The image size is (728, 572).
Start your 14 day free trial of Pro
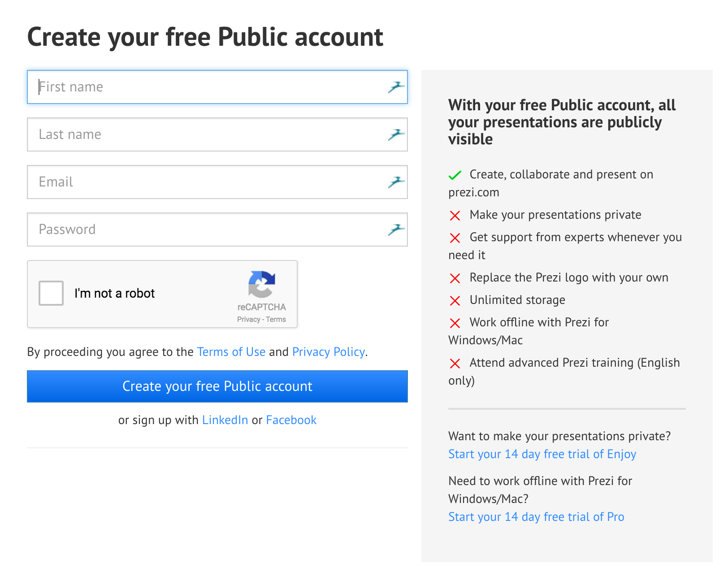(536, 517)
